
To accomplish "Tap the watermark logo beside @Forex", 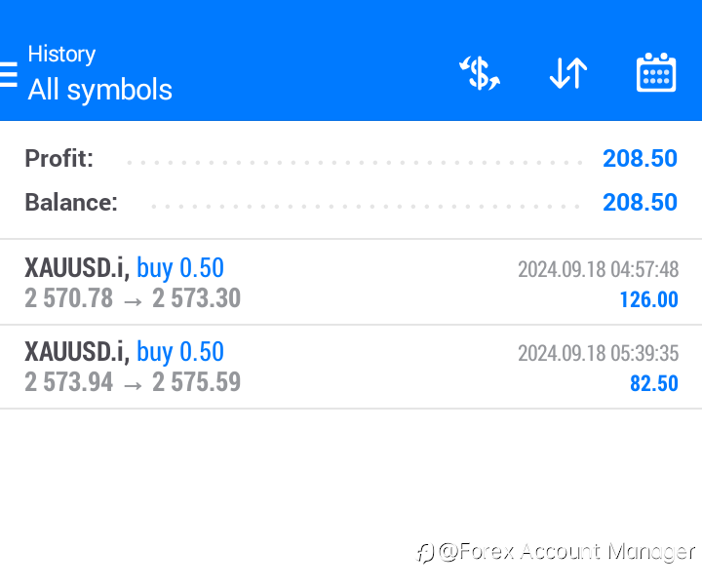I will 425,553.
